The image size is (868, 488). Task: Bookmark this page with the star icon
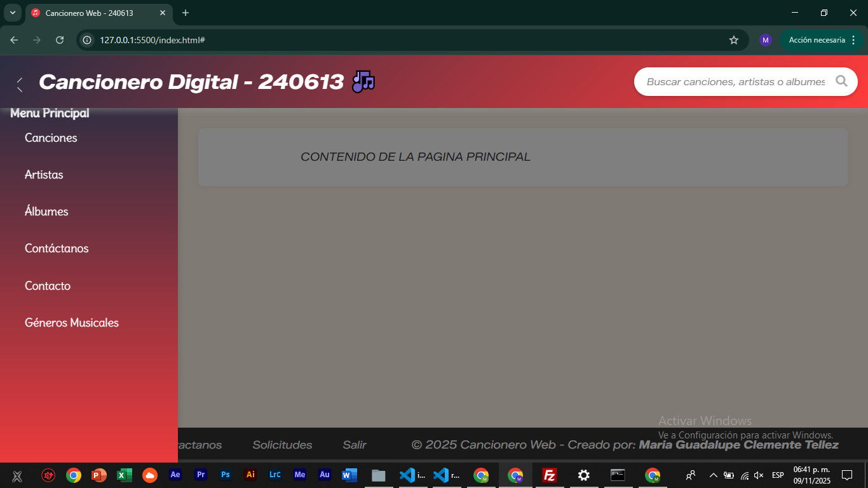point(734,40)
